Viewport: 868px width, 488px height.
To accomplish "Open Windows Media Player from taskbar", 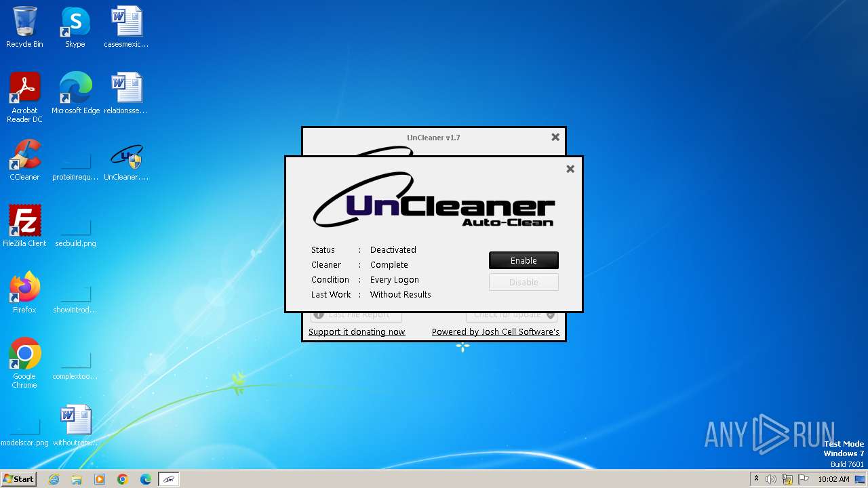I will point(100,479).
